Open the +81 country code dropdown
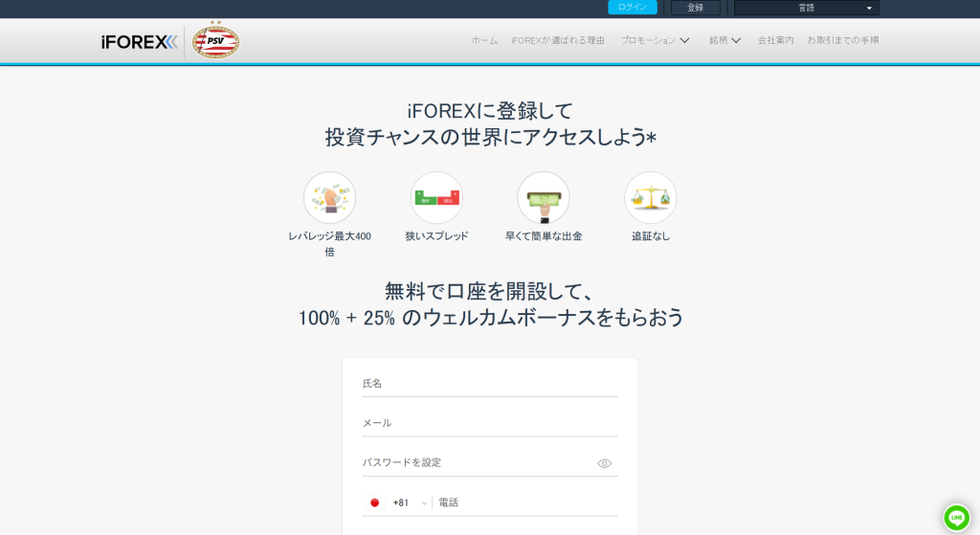The width and height of the screenshot is (980, 535). tap(410, 502)
